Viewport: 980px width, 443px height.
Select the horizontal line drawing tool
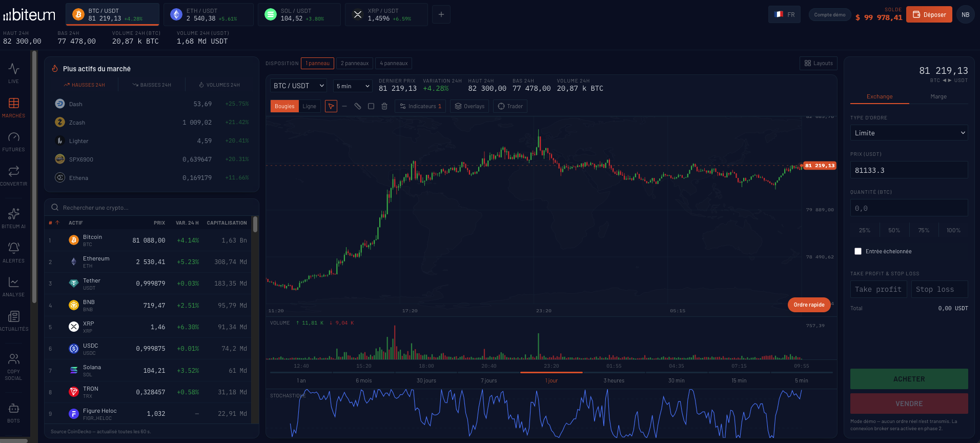(x=344, y=106)
